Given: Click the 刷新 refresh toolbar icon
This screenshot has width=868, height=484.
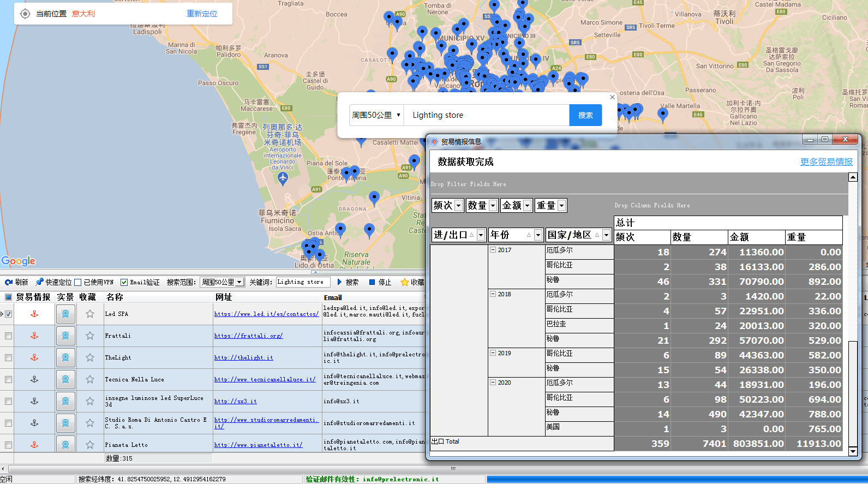Looking at the screenshot, I should point(9,282).
